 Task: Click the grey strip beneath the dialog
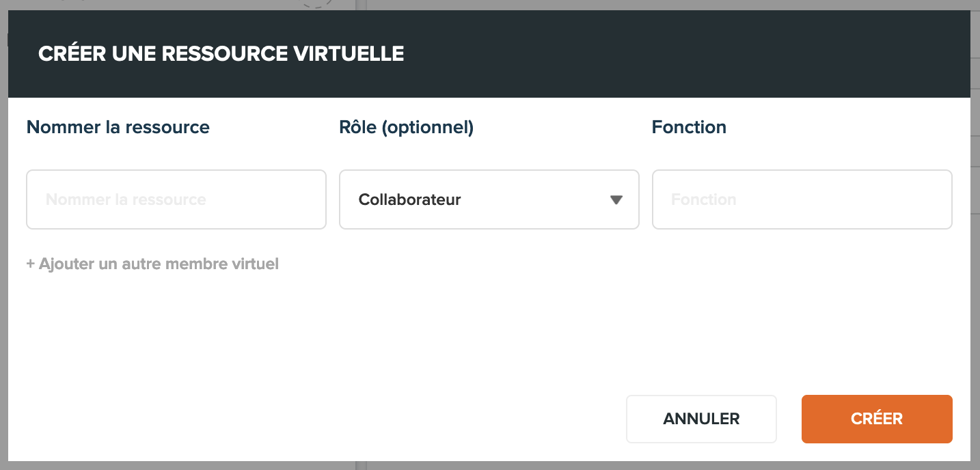pos(489,465)
